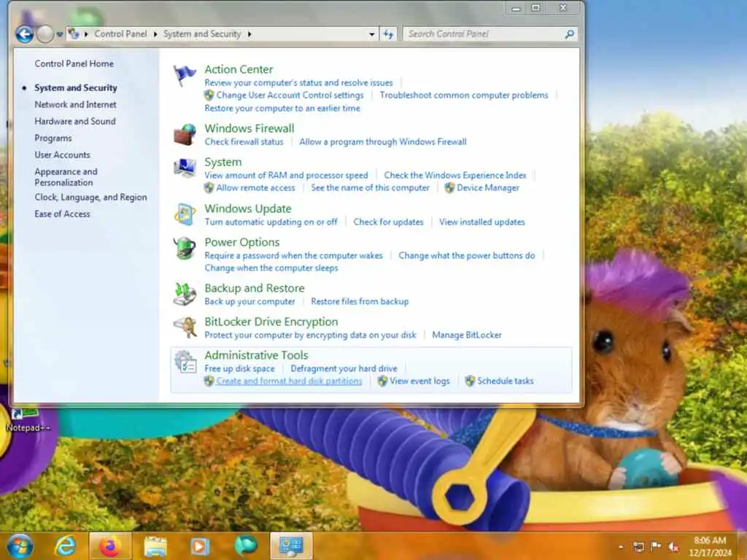Expand the arrow before Control Panel breadcrumb
The image size is (747, 560).
86,34
